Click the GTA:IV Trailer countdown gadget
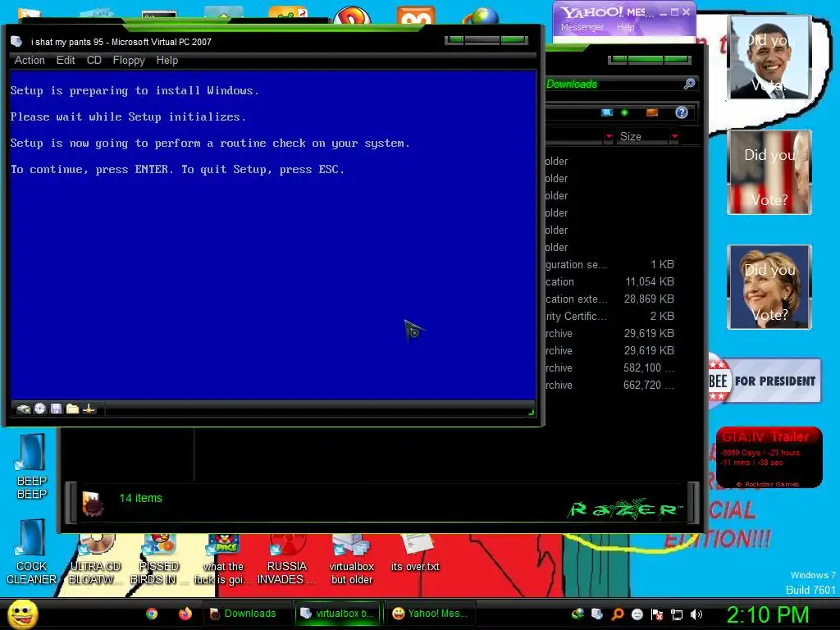 point(769,458)
